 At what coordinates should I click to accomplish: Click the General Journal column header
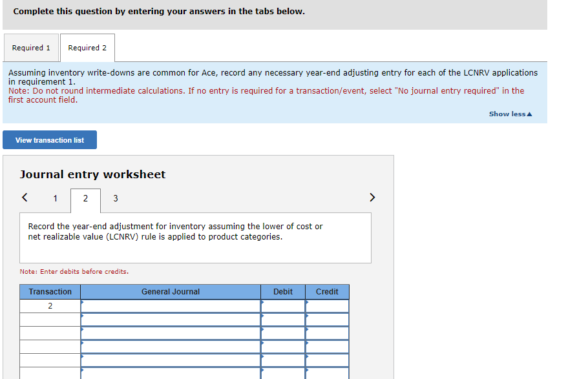[x=171, y=292]
